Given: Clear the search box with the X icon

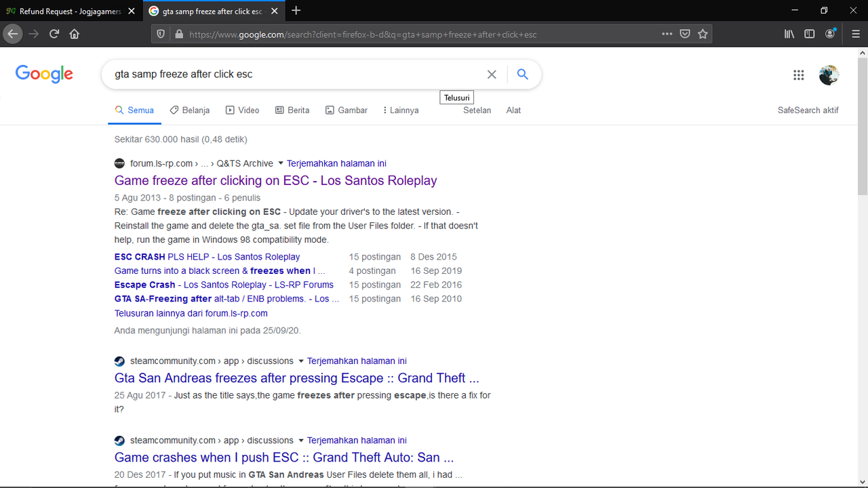Looking at the screenshot, I should (x=492, y=75).
